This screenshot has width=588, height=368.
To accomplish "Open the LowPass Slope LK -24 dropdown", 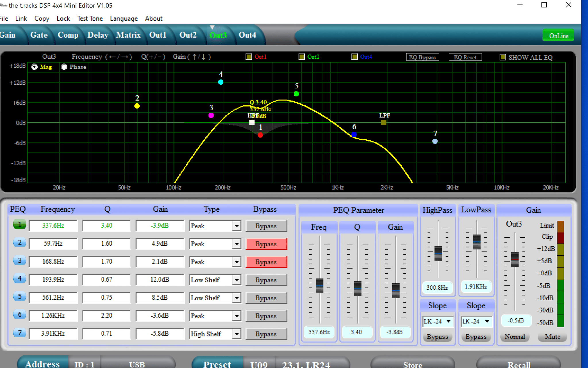I will 476,321.
